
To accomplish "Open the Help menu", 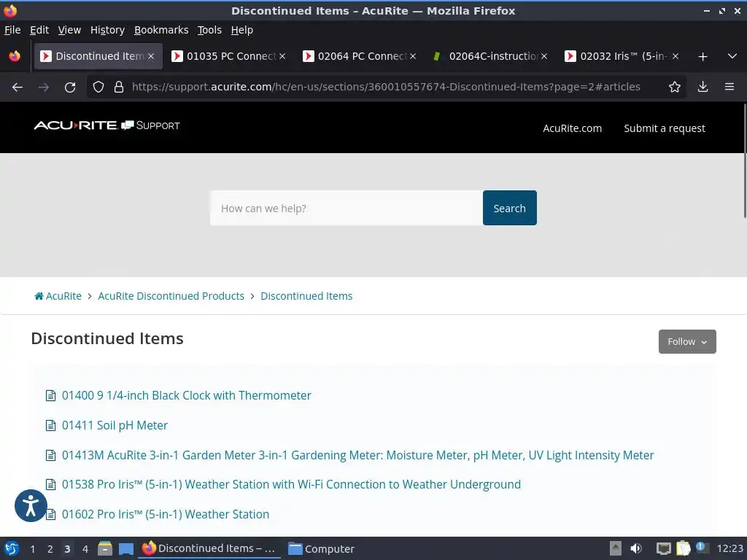I will point(242,30).
